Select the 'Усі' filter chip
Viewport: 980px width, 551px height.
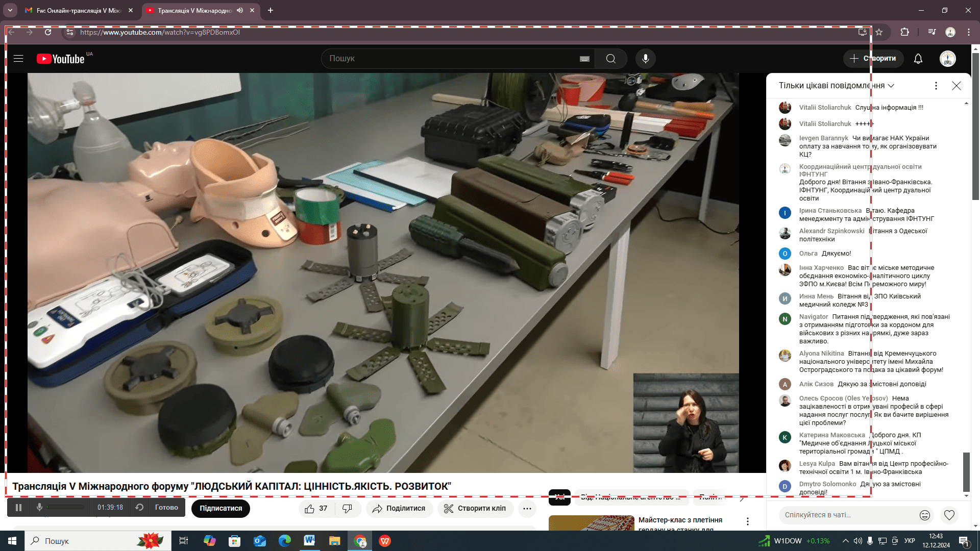point(559,497)
